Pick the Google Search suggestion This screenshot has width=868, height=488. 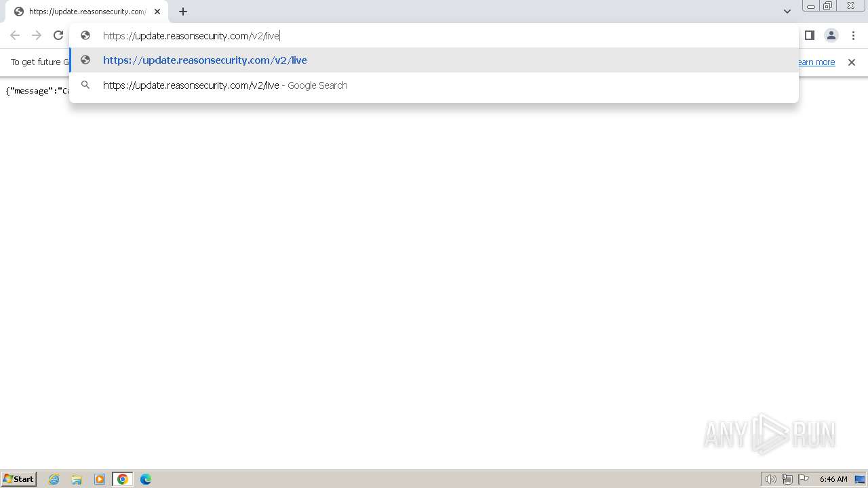point(434,85)
